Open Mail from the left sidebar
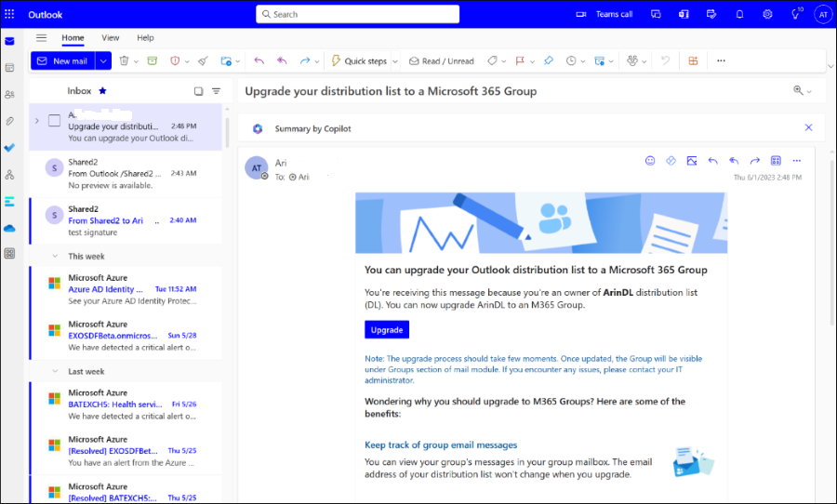The height and width of the screenshot is (504, 837). (x=9, y=41)
